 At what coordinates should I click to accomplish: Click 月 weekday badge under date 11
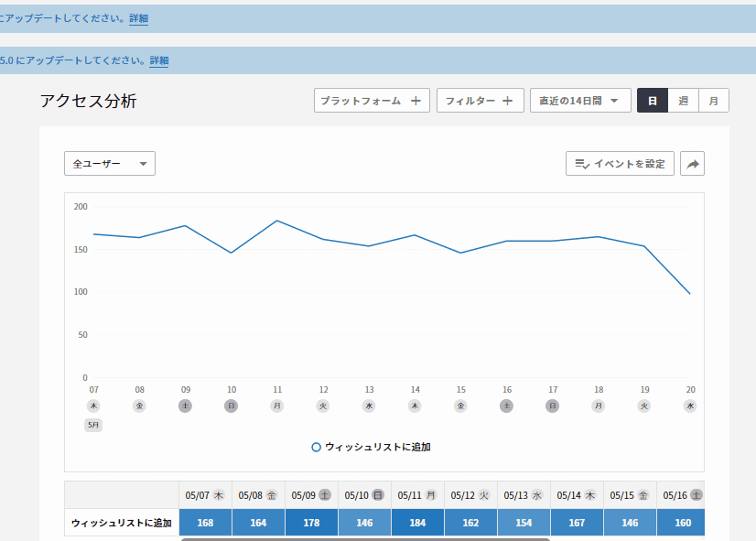277,406
